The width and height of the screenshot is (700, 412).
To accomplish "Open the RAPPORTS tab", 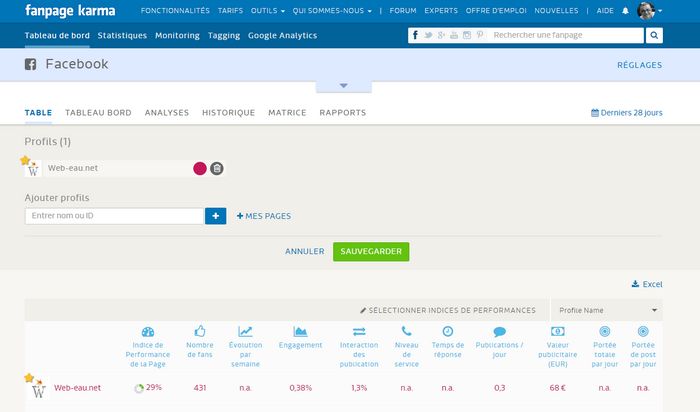I will [x=342, y=112].
